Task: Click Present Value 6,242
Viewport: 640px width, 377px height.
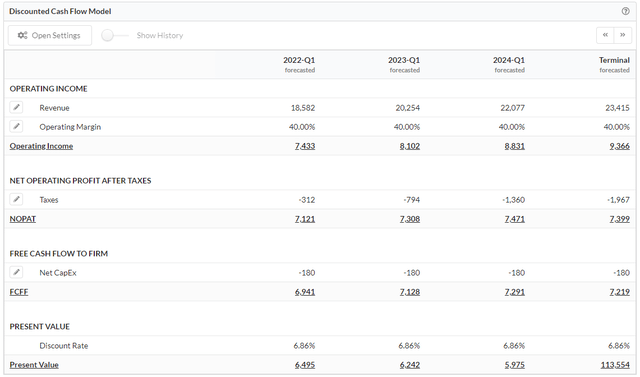Action: coord(410,365)
